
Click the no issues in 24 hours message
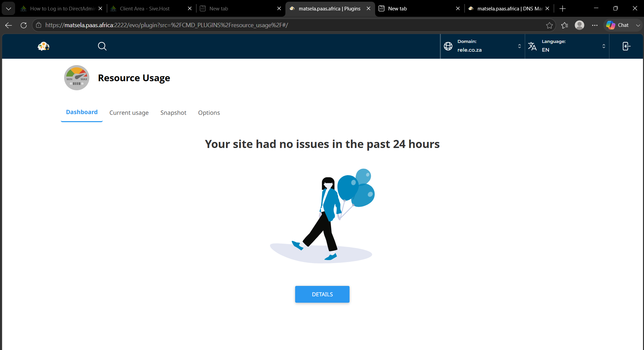pos(322,144)
